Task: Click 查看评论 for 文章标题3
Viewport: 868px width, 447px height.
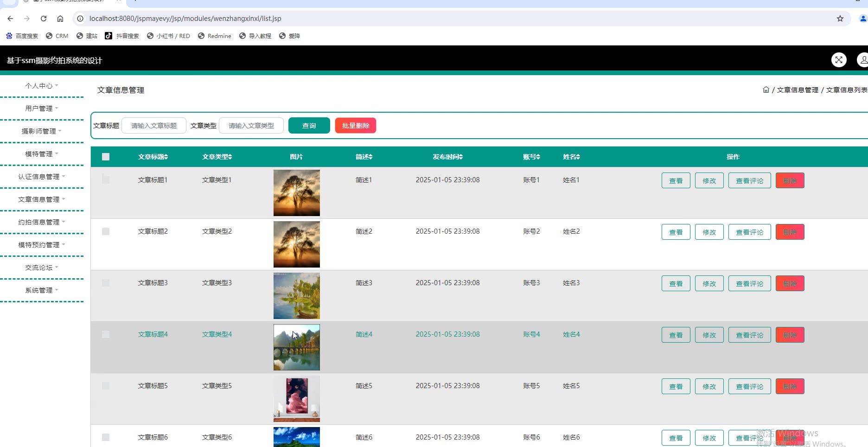Action: 750,283
